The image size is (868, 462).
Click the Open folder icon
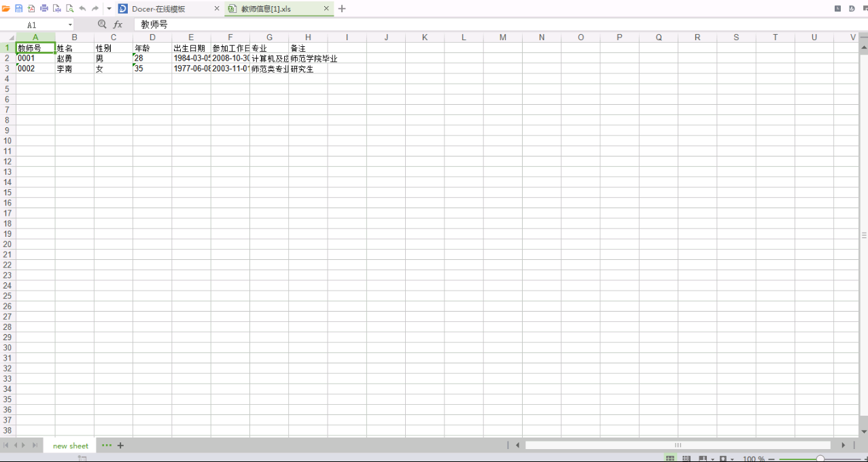point(6,9)
